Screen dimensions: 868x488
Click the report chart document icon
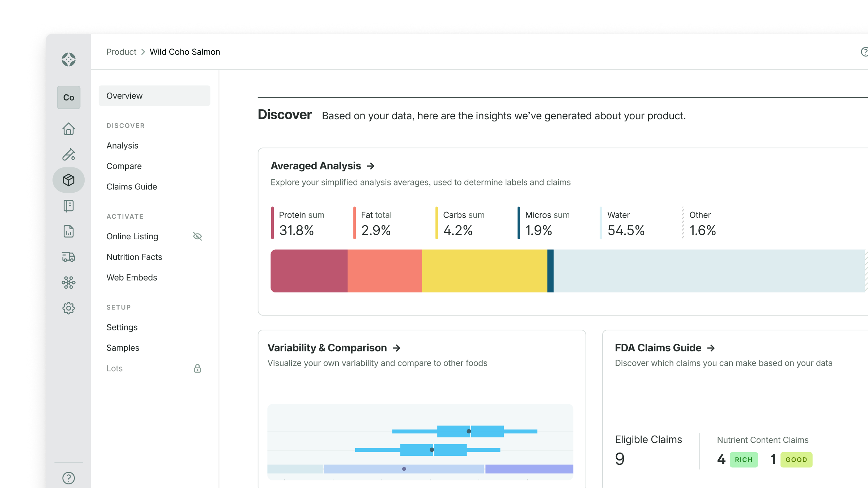point(68,231)
